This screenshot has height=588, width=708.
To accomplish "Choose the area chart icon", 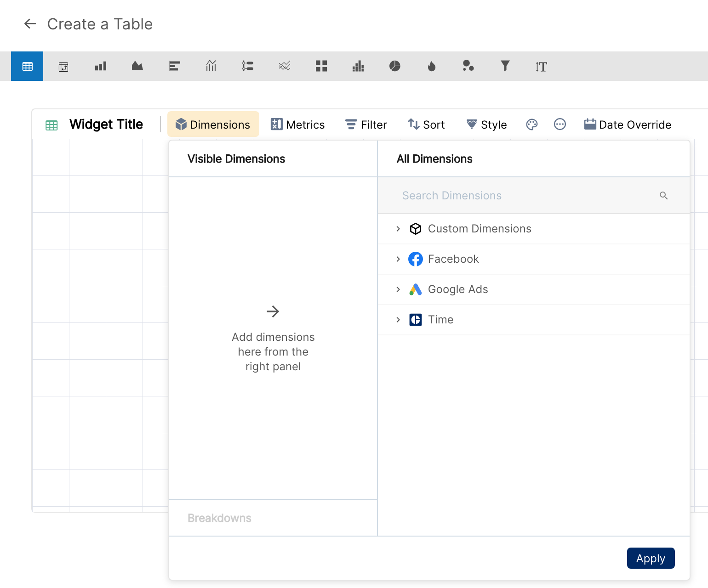I will 137,66.
